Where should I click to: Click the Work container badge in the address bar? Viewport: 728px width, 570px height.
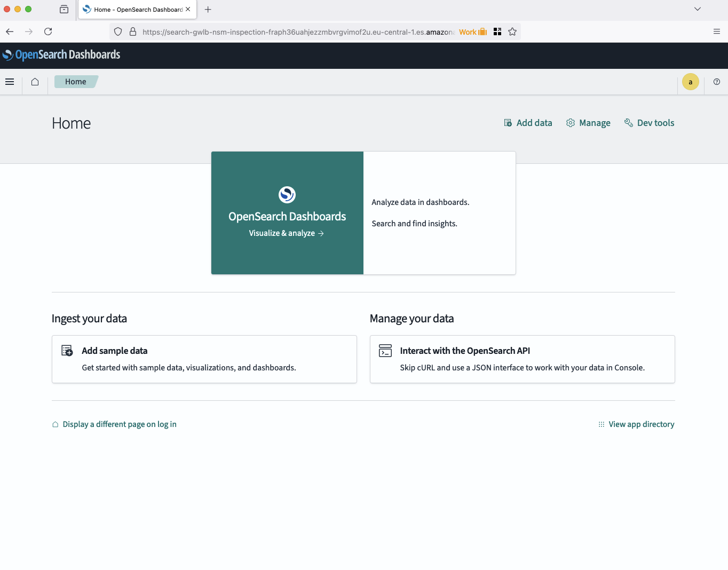coord(472,32)
